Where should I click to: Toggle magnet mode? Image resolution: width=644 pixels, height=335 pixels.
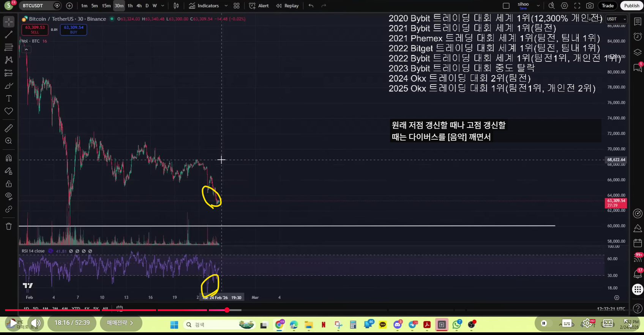[9, 158]
